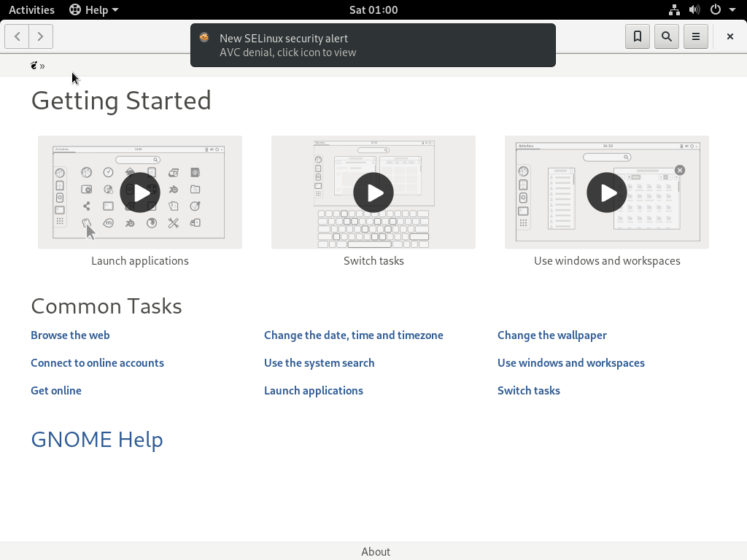Screen dimensions: 747x560
Task: Go back with the left arrow button
Action: pos(18,36)
